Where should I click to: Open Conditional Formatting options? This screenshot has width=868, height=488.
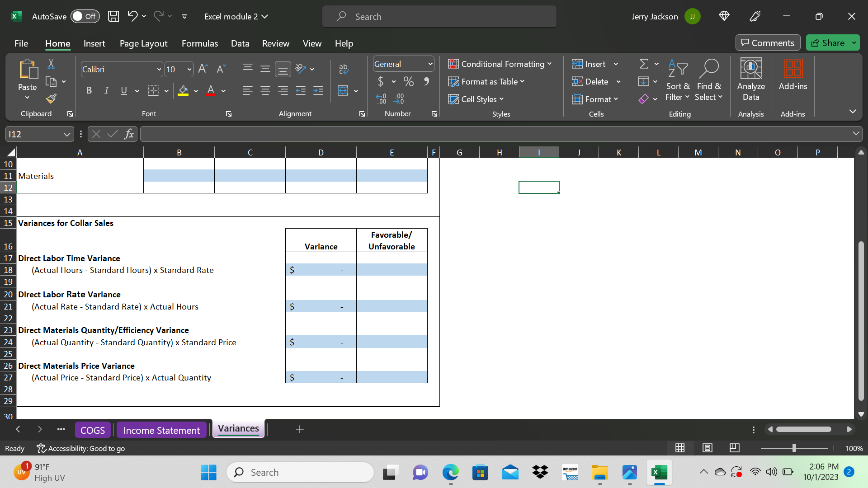[500, 64]
